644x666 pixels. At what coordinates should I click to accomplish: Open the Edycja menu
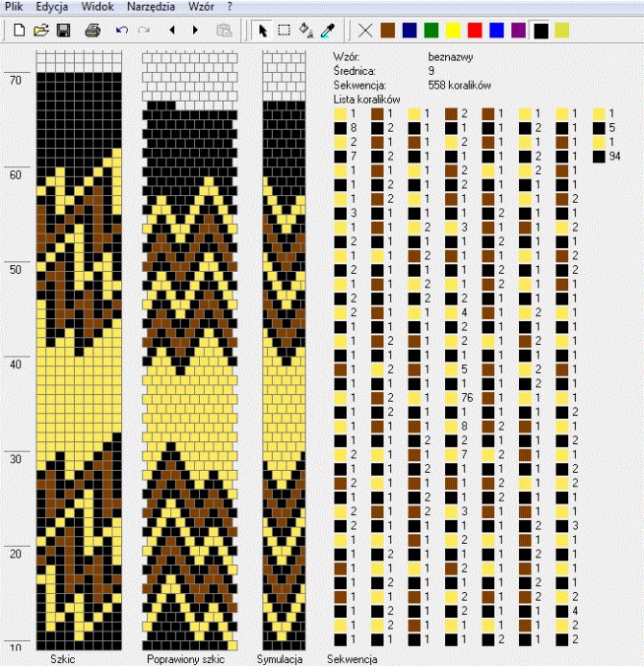[52, 7]
